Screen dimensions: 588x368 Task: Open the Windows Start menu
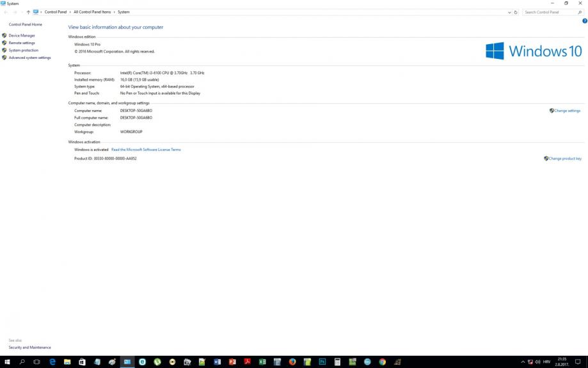tap(7, 362)
